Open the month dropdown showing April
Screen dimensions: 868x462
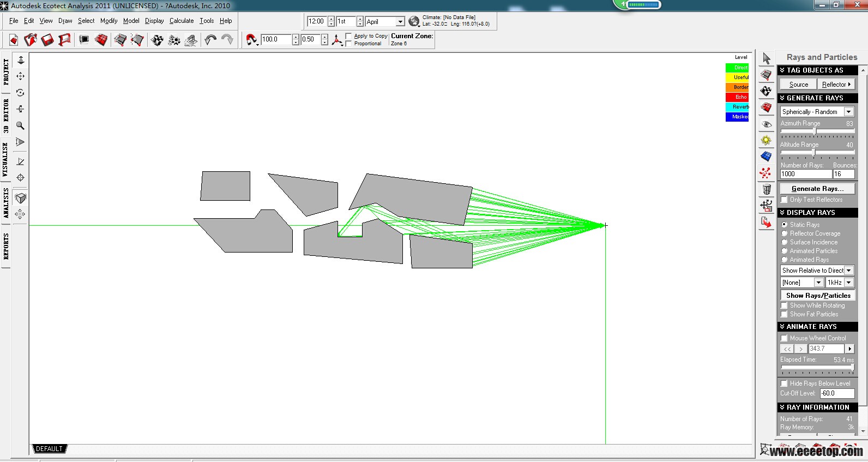click(400, 21)
